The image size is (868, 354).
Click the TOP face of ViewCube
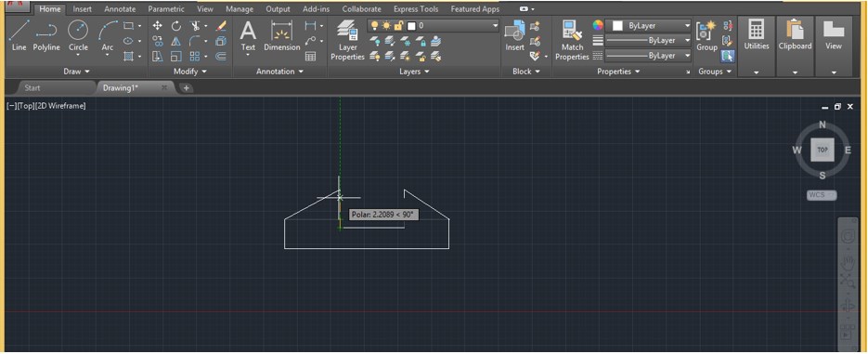[x=823, y=150]
